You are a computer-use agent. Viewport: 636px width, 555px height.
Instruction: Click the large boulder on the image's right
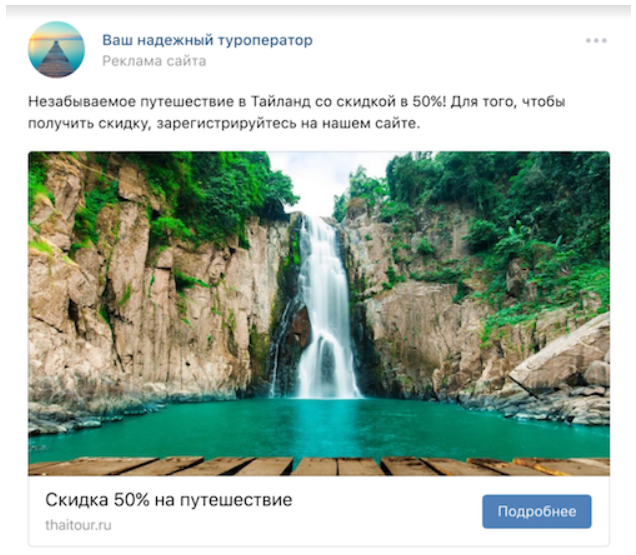coord(564,357)
